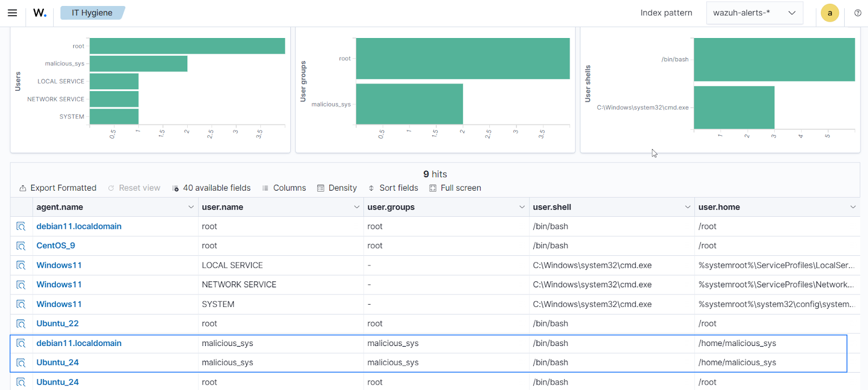This screenshot has height=390, width=868.
Task: Inspect document details for CentOS_9 row
Action: 21,246
